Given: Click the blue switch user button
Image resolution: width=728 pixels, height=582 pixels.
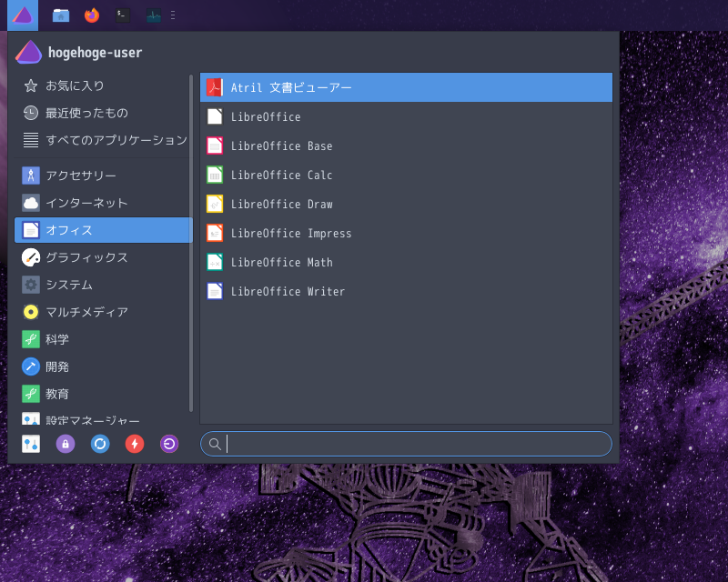Looking at the screenshot, I should (x=100, y=444).
